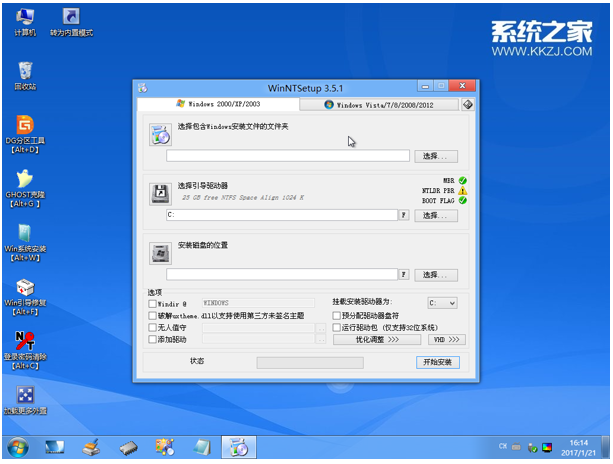This screenshot has height=464, width=613.
Task: Click the status progress bar
Action: point(310,363)
